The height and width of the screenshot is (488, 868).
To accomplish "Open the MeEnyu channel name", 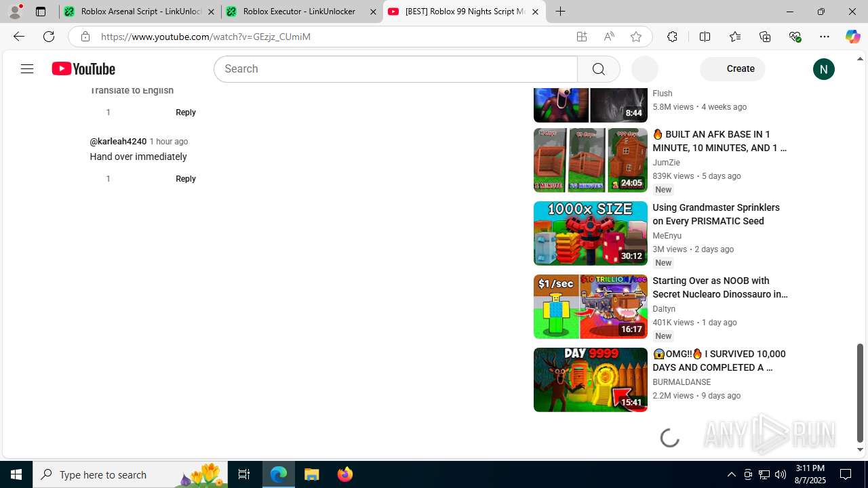I will tap(667, 236).
